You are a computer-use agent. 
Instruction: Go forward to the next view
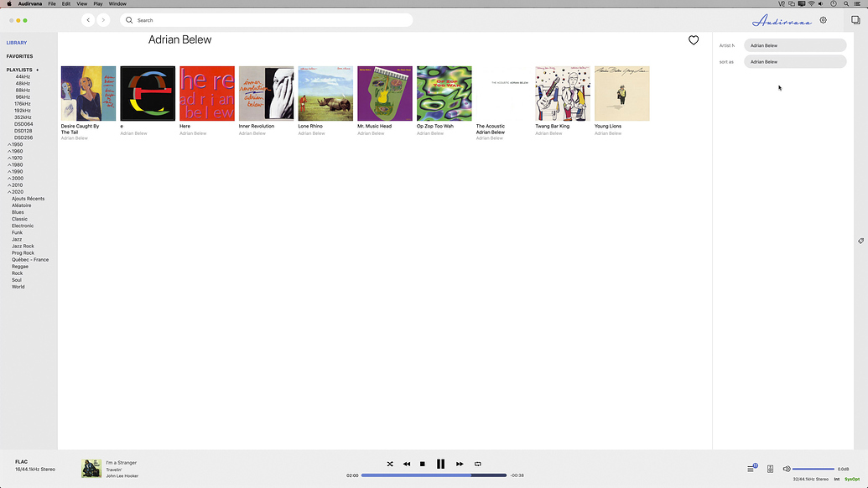103,20
